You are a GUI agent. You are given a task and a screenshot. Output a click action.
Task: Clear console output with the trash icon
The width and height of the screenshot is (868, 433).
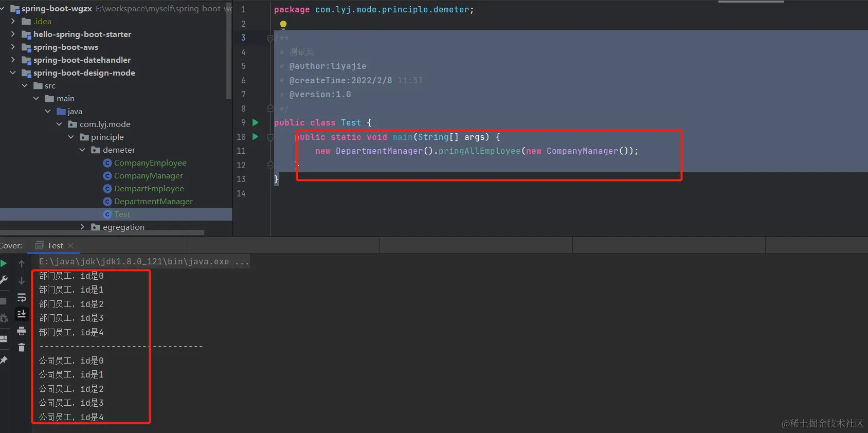pyautogui.click(x=22, y=348)
